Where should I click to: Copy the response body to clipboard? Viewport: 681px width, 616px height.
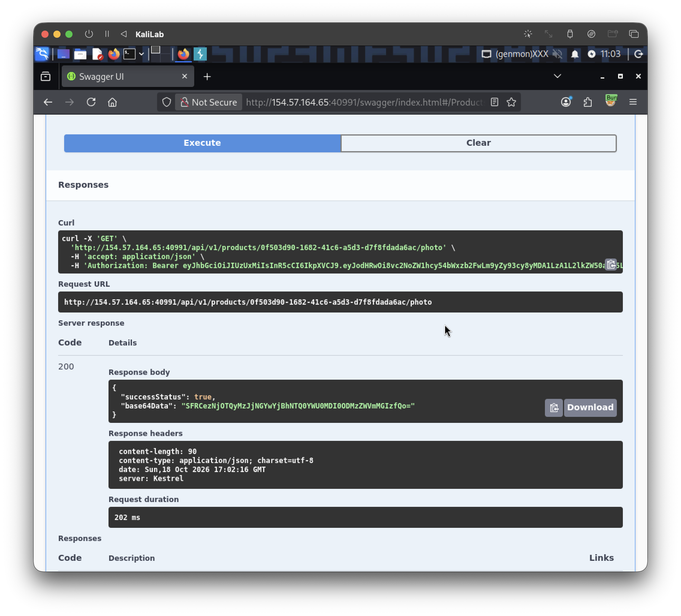(554, 408)
